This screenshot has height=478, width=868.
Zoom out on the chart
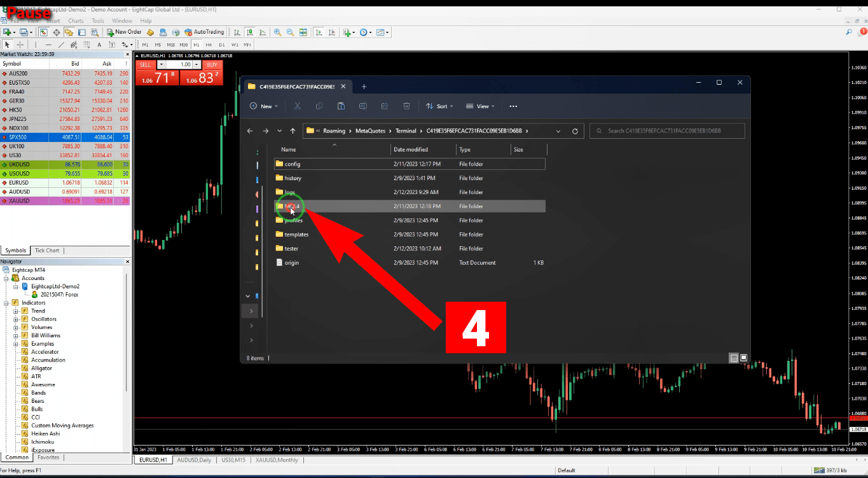[290, 32]
